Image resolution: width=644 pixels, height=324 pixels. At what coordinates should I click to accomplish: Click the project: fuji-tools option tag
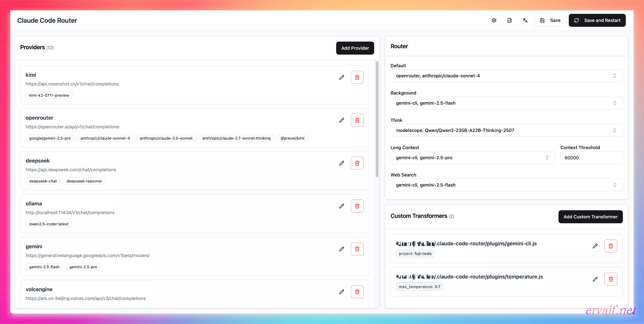(415, 253)
